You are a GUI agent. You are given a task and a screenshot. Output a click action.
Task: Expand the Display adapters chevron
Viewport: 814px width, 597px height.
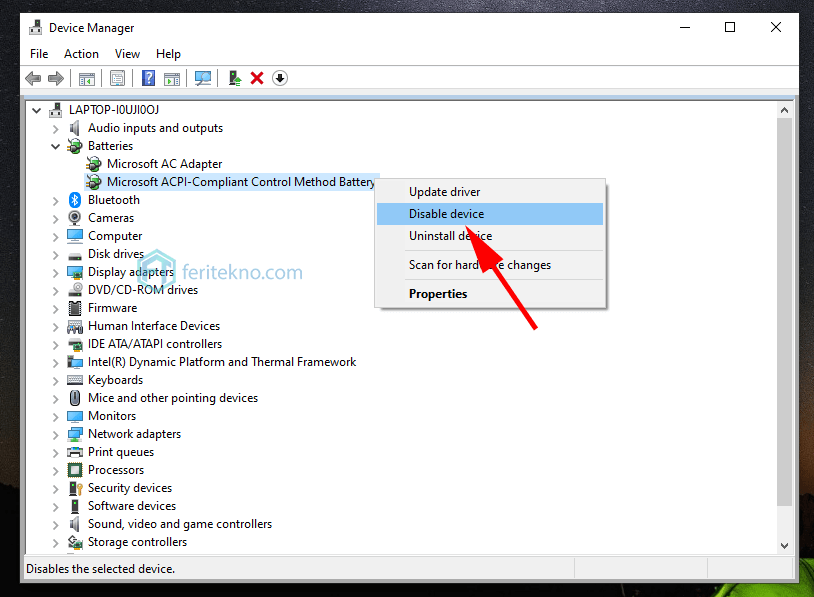coord(56,272)
